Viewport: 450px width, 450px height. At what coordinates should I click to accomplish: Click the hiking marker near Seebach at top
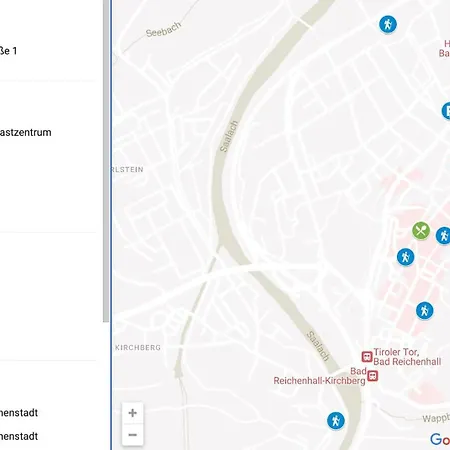click(x=388, y=24)
